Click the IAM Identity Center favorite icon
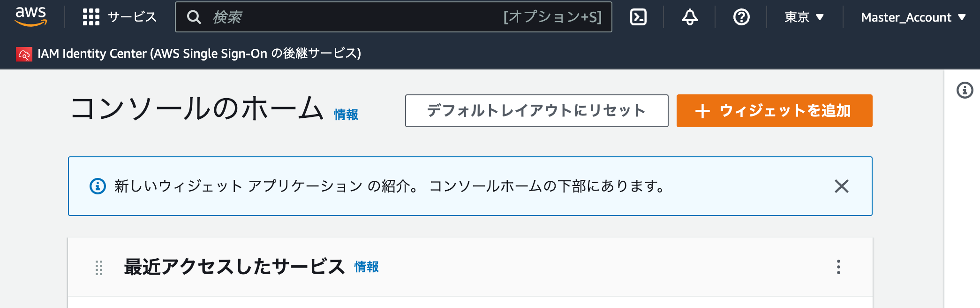The height and width of the screenshot is (308, 980). (24, 54)
